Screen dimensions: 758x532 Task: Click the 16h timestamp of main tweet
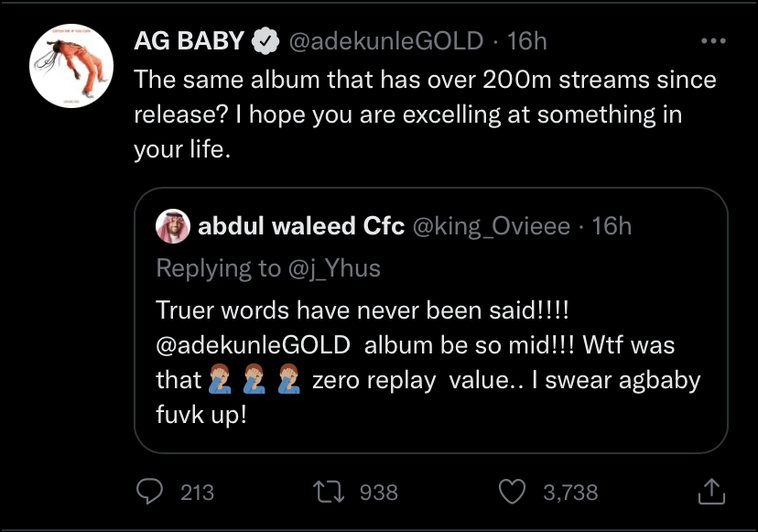(527, 41)
